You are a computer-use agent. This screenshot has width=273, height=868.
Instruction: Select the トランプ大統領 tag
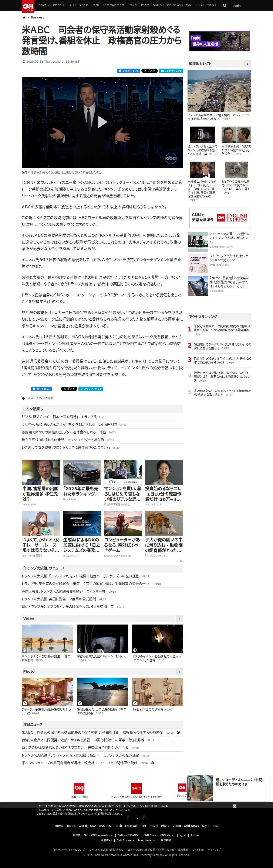45,398
